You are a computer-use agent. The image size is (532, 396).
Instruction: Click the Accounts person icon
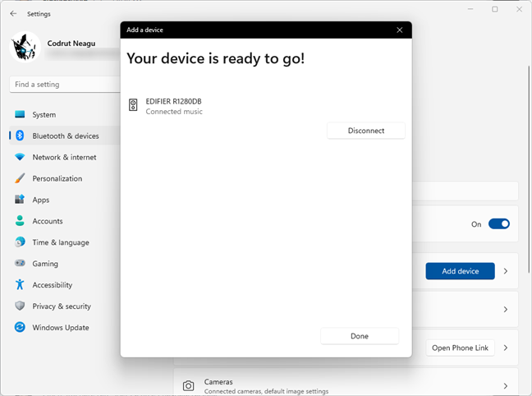pos(20,221)
